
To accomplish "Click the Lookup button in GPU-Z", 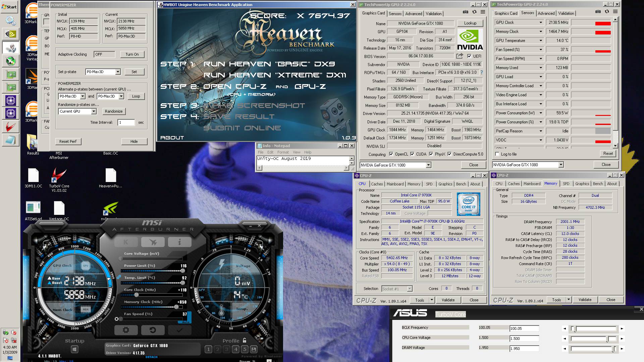I will point(470,23).
